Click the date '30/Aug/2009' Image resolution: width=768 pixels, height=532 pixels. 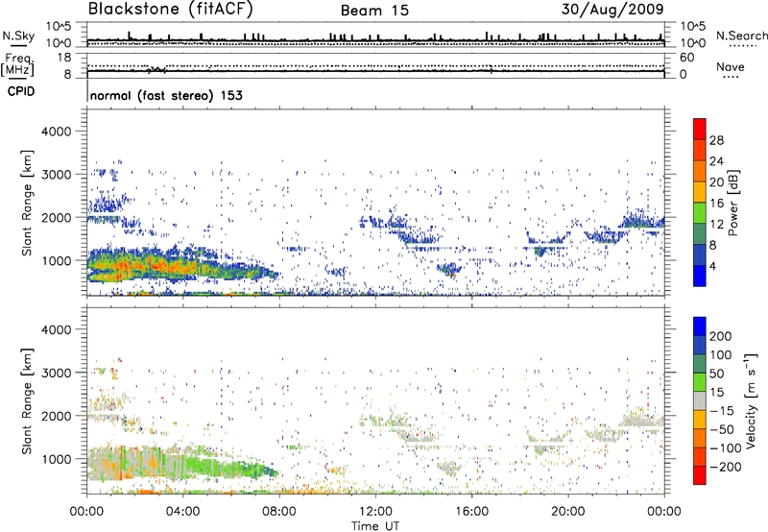pyautogui.click(x=612, y=10)
